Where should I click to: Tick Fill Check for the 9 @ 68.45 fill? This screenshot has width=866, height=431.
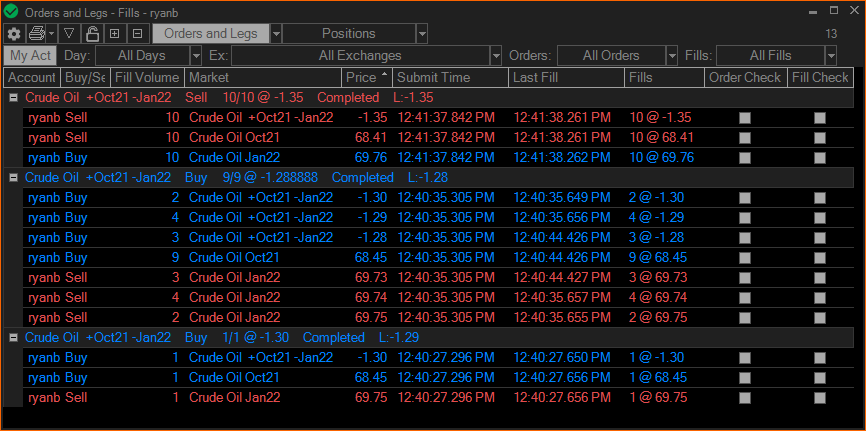coord(820,258)
